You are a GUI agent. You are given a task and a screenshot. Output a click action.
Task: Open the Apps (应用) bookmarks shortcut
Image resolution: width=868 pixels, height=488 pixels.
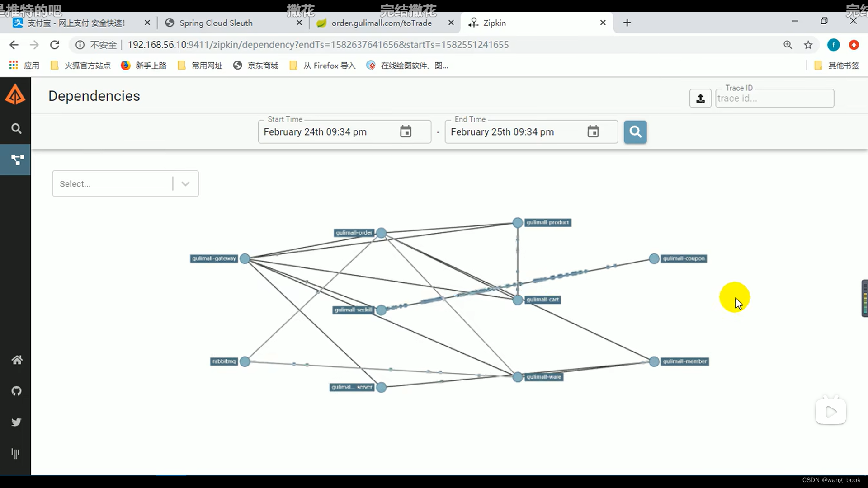pyautogui.click(x=24, y=66)
